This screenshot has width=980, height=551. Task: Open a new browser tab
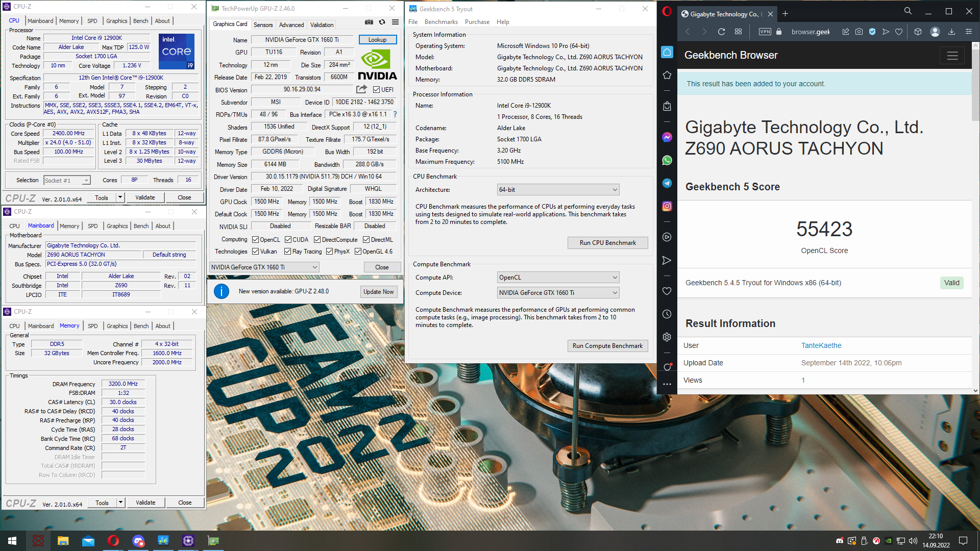[785, 14]
